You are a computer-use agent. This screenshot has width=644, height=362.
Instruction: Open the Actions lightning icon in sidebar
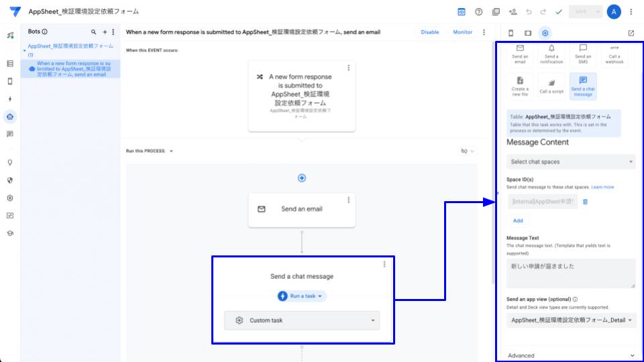10,99
